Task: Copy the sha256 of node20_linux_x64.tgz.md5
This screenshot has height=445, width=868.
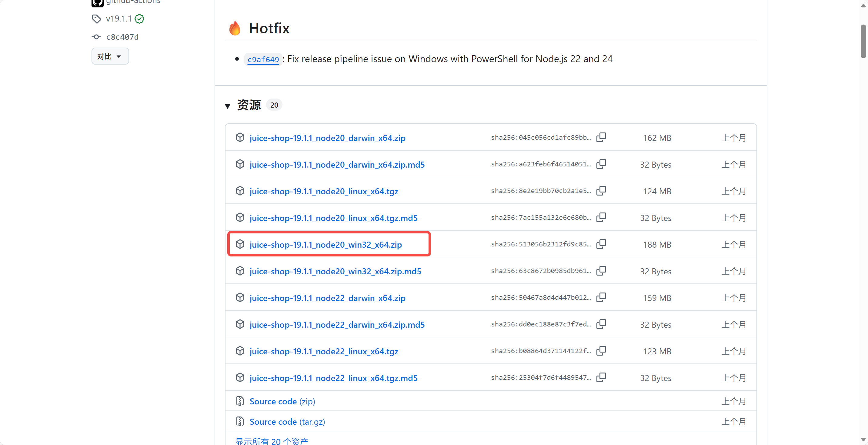Action: pyautogui.click(x=602, y=217)
